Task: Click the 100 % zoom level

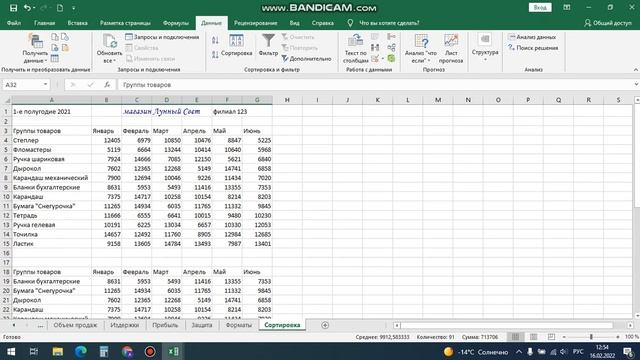Action: click(x=631, y=337)
